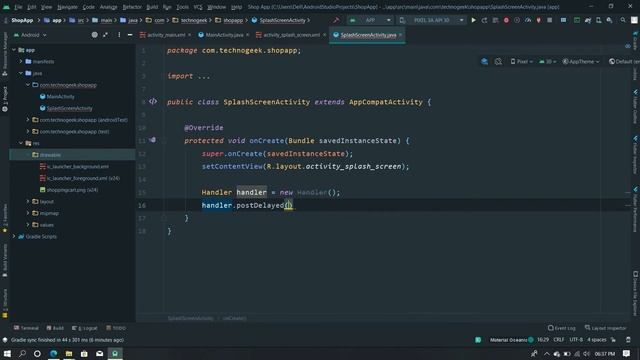Screen dimensions: 640x360
Task: Open the Windows notification center icon
Action: click(627, 353)
